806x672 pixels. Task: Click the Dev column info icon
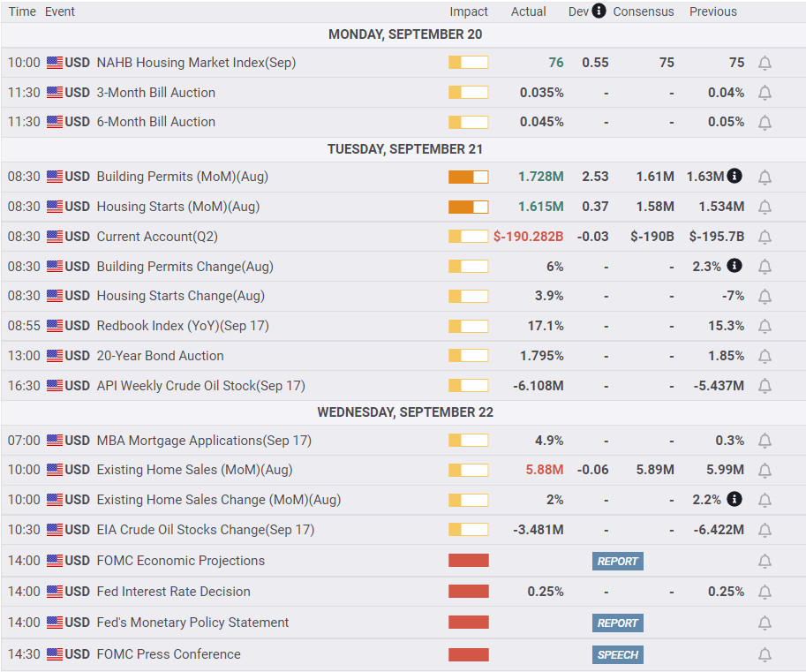tap(599, 11)
